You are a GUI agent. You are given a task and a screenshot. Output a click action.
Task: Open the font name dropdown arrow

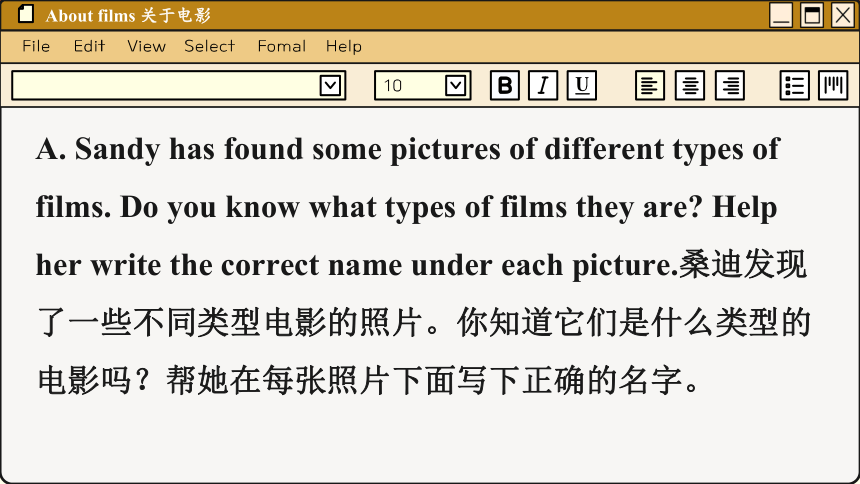[330, 86]
